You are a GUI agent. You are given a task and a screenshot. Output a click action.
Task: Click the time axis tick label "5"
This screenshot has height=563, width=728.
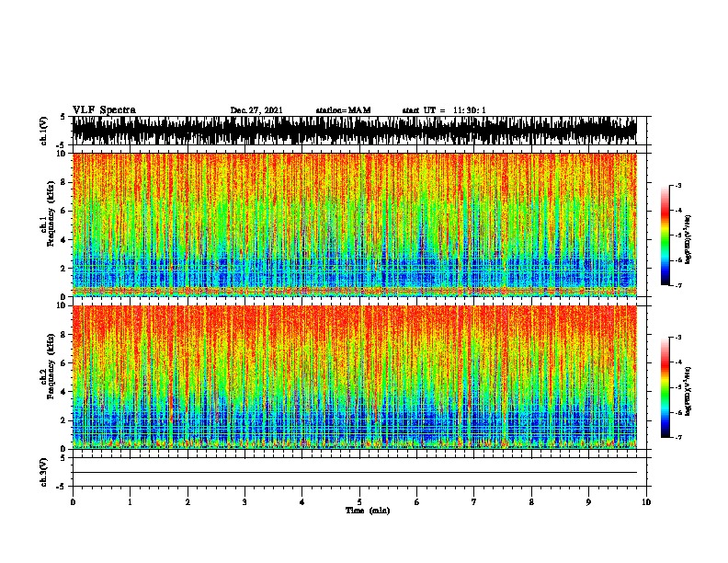[x=359, y=502]
